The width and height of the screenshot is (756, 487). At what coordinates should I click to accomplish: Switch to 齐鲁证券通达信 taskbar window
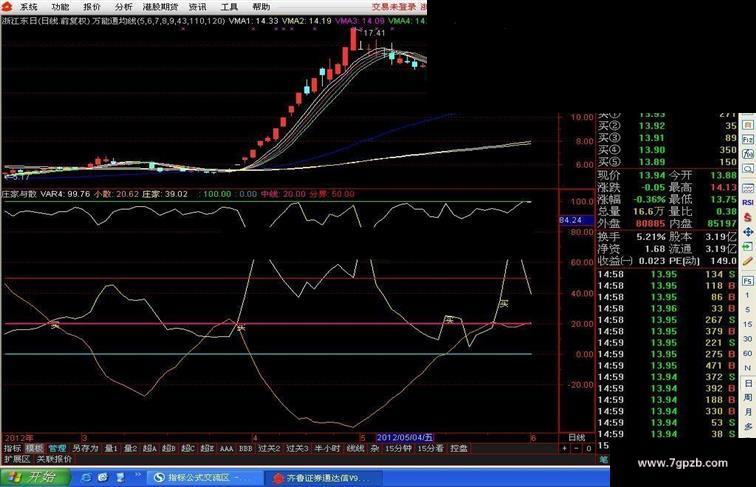click(323, 478)
